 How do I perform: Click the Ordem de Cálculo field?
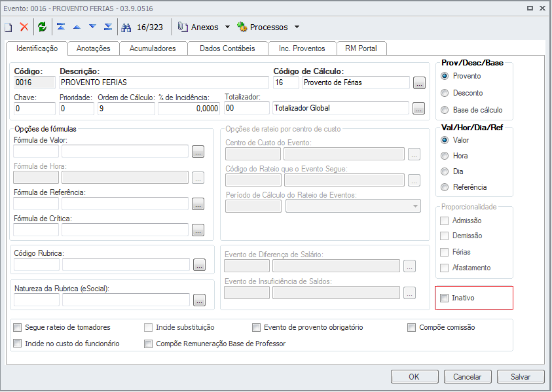click(x=126, y=109)
